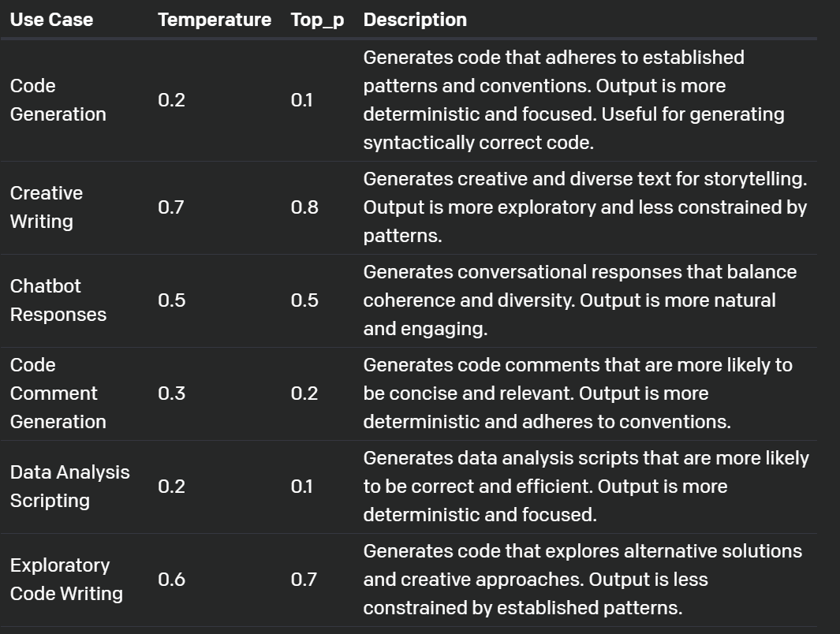Click the Description column header

pos(415,20)
